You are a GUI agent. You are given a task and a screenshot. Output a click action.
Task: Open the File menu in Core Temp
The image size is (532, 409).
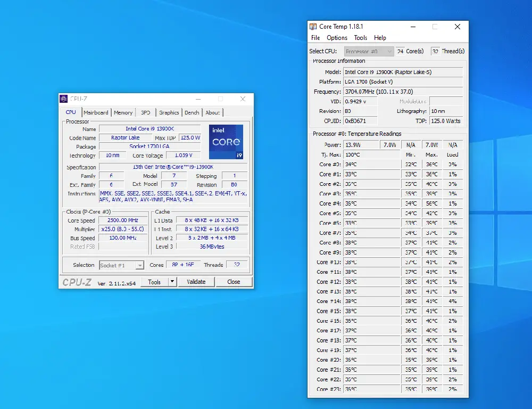[315, 38]
